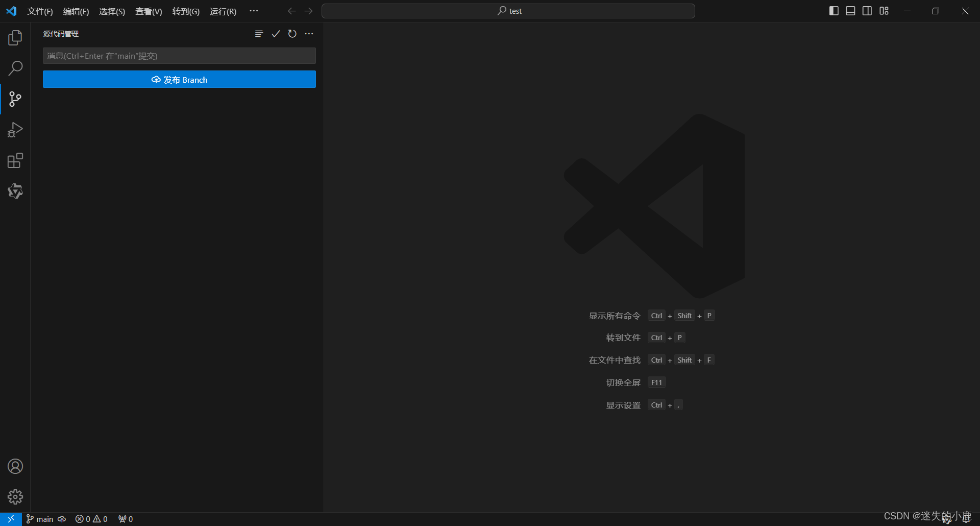The height and width of the screenshot is (526, 980).
Task: Click the F11 key label
Action: tap(656, 382)
